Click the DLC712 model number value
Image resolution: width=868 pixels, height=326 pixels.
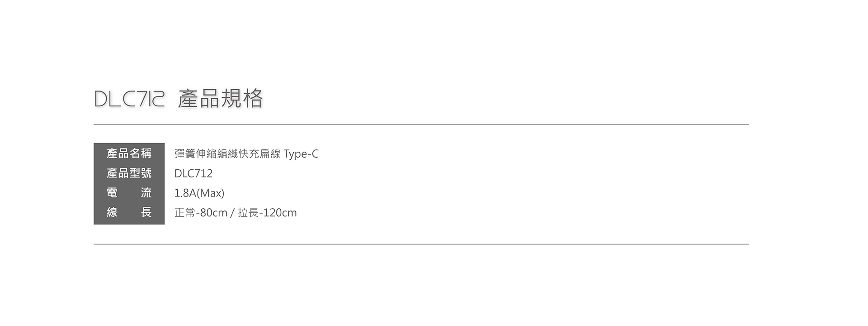point(193,173)
